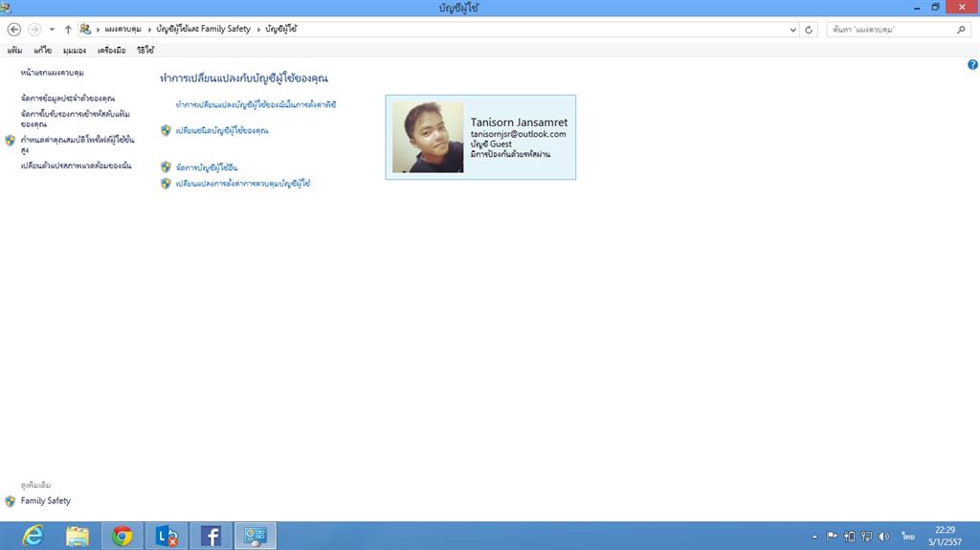Click เปลี่ยนชนิดบัญชีผู้ใช้ของคุณ link

pyautogui.click(x=222, y=131)
